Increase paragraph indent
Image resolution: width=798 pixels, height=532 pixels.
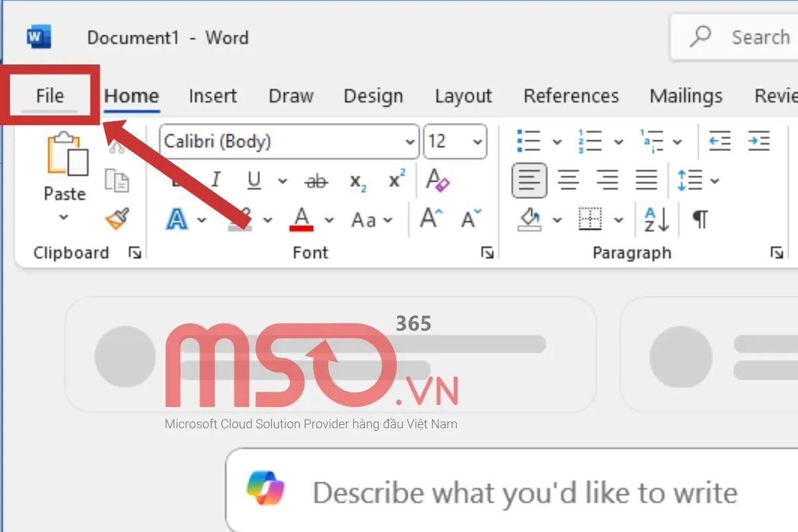pyautogui.click(x=759, y=141)
